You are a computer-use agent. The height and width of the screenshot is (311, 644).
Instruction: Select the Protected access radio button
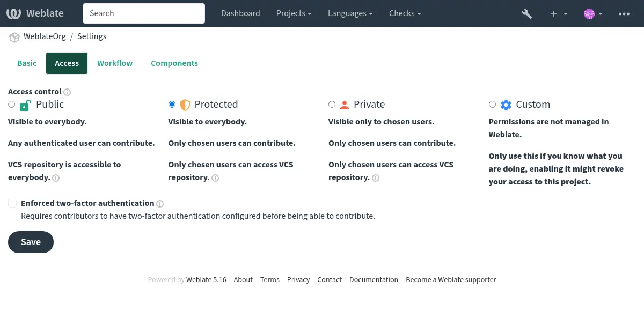[x=172, y=105]
